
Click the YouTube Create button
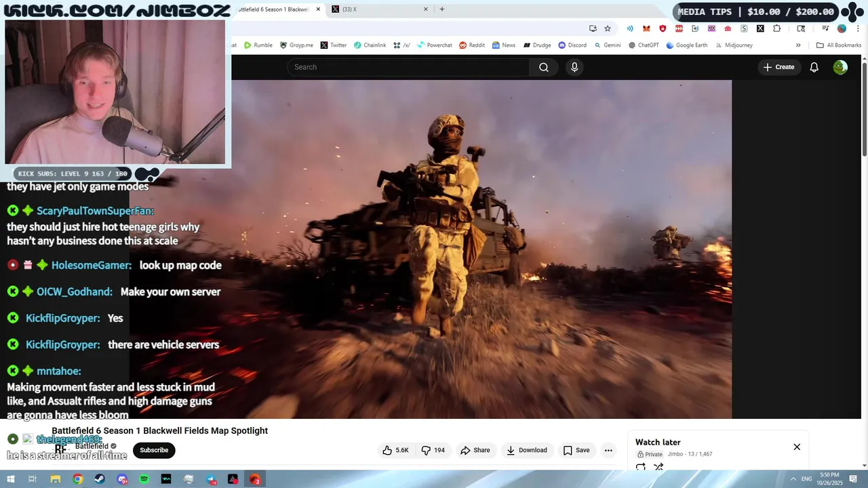778,67
